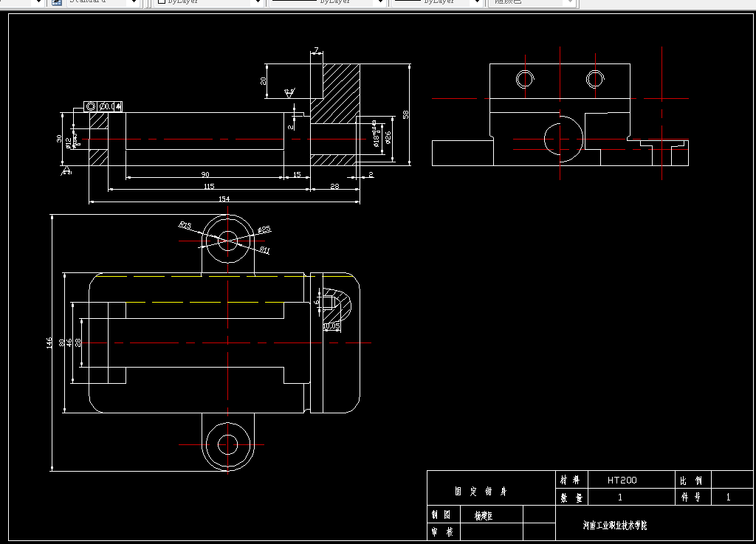The height and width of the screenshot is (544, 756).
Task: Select the quantity value 1 beside 数量
Action: coord(620,497)
